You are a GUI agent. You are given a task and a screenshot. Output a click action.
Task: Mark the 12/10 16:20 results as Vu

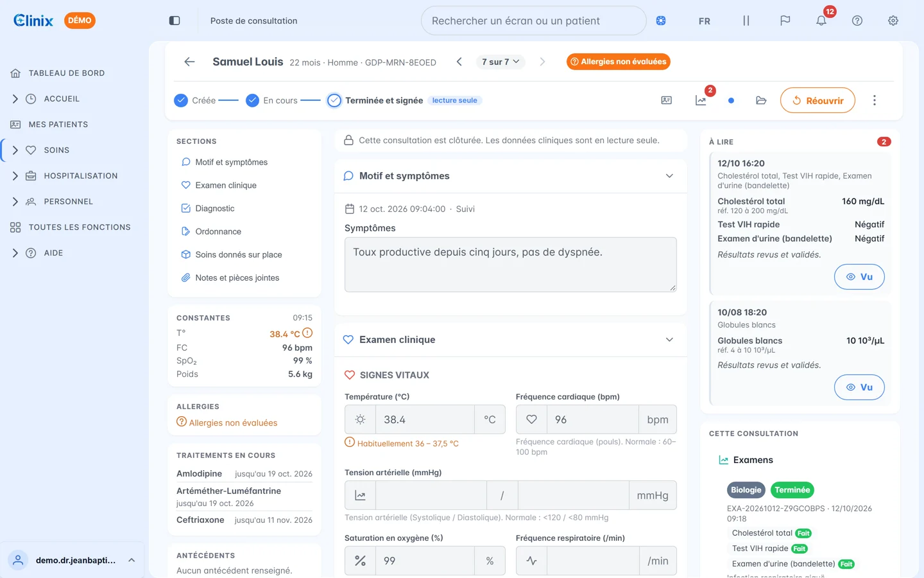[x=859, y=277]
